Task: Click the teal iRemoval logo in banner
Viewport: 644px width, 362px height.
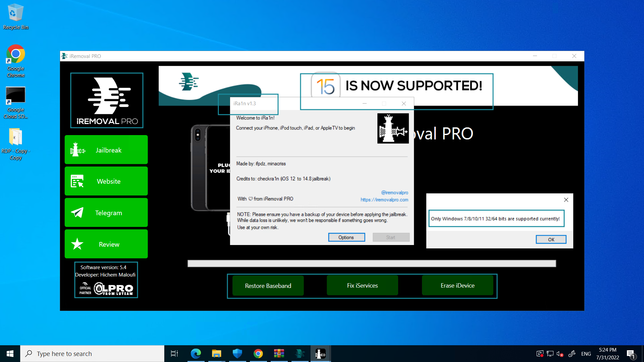Action: [x=189, y=82]
